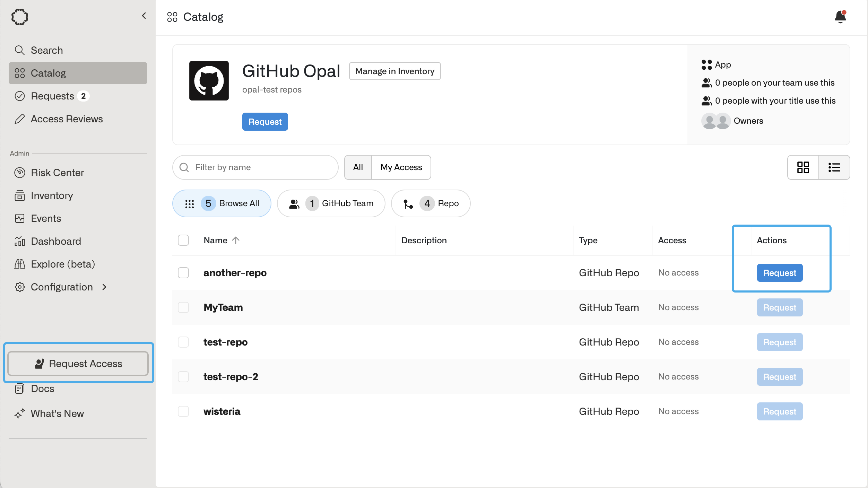Click the GitHub Opal app logo
The height and width of the screenshot is (488, 868).
(209, 81)
